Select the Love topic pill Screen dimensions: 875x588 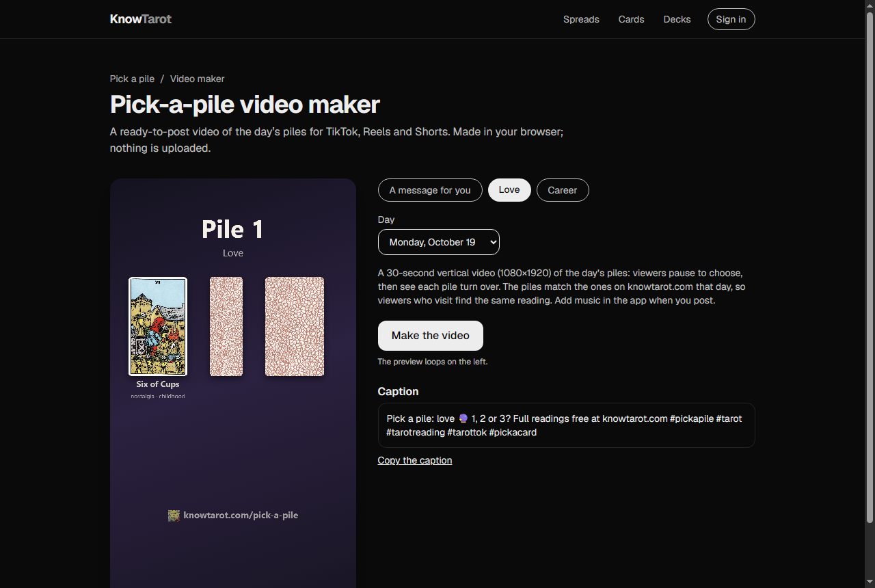coord(509,190)
